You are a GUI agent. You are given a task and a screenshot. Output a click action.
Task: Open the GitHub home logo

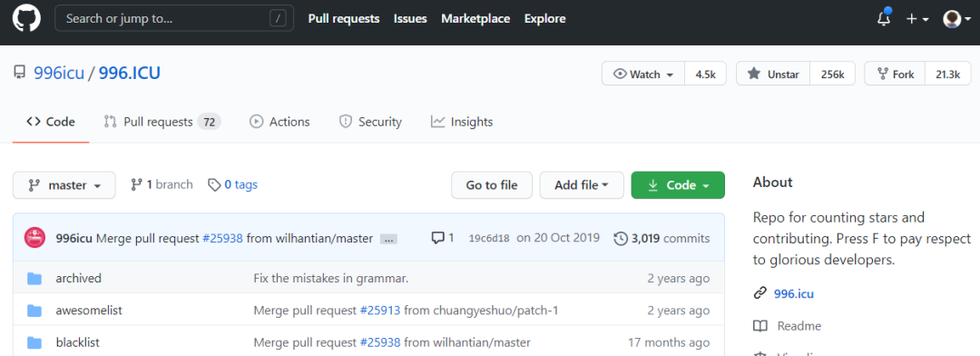tap(26, 19)
